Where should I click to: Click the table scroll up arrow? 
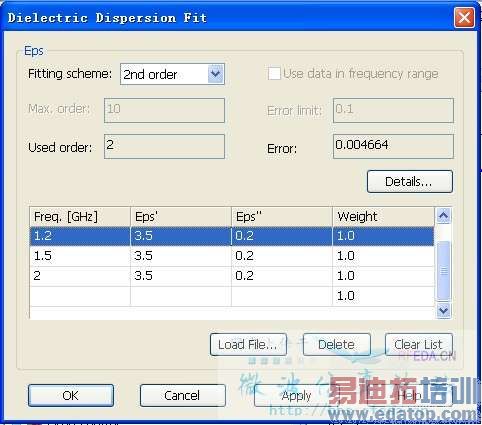point(443,216)
